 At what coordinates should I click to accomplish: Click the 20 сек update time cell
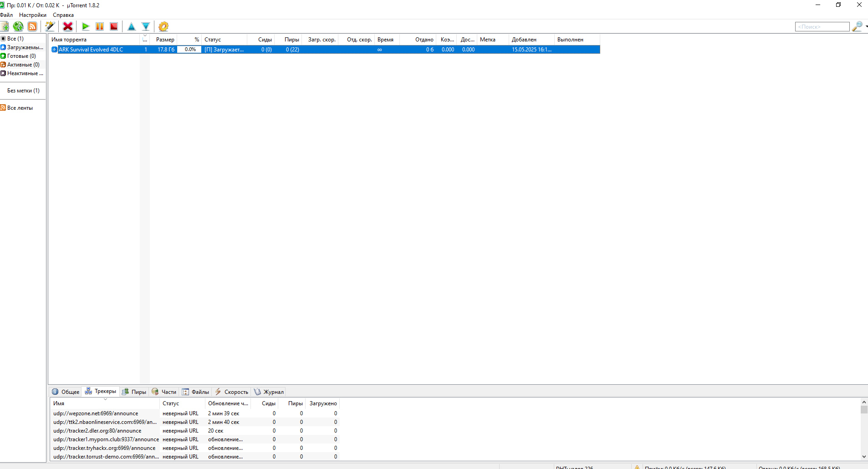coord(216,431)
